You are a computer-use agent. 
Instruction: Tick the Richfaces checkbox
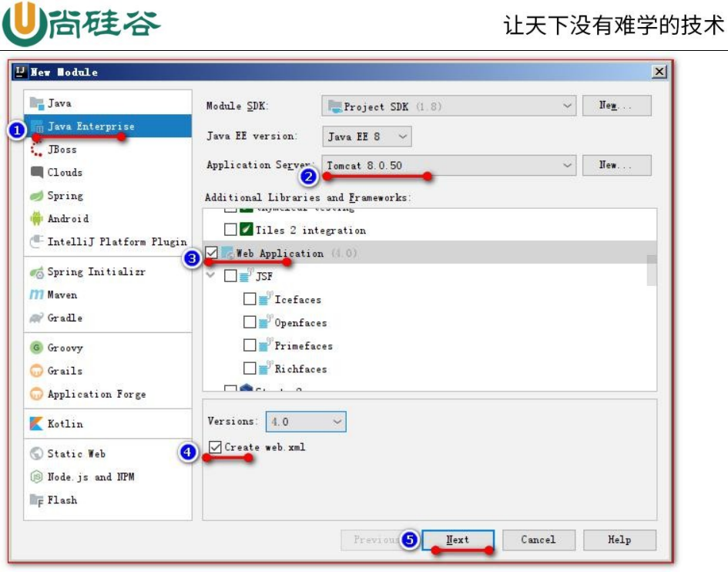click(x=250, y=368)
